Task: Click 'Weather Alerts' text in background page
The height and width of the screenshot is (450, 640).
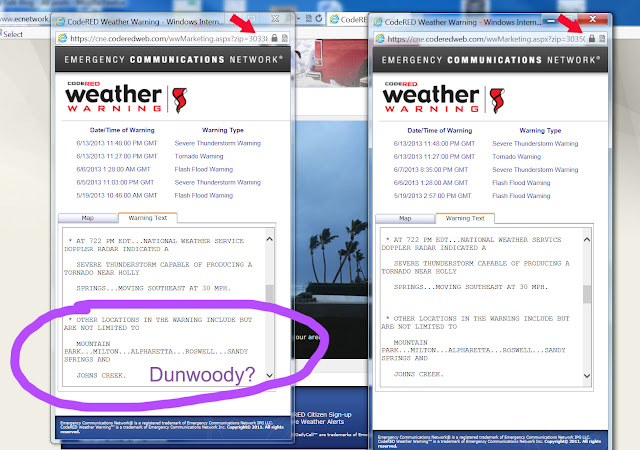Action: pyautogui.click(x=322, y=422)
